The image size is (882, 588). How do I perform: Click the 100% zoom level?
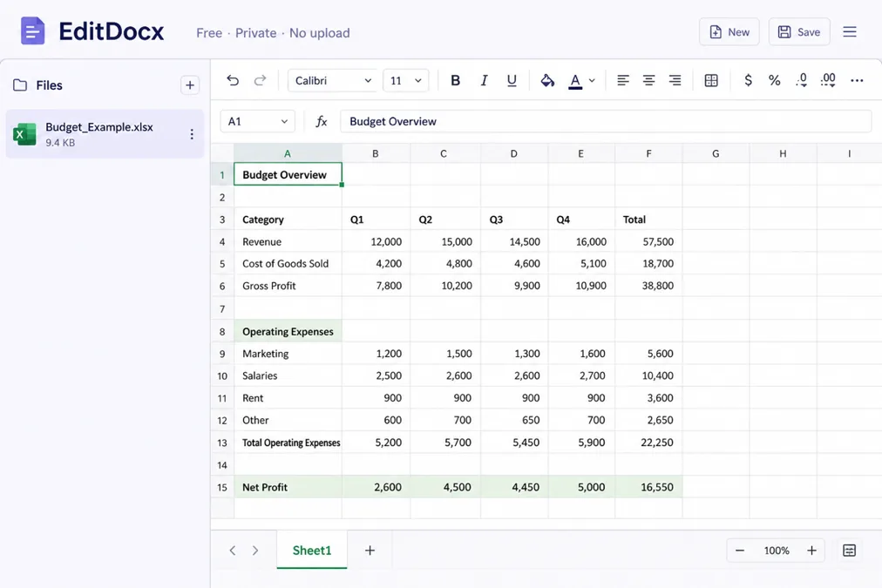(777, 551)
